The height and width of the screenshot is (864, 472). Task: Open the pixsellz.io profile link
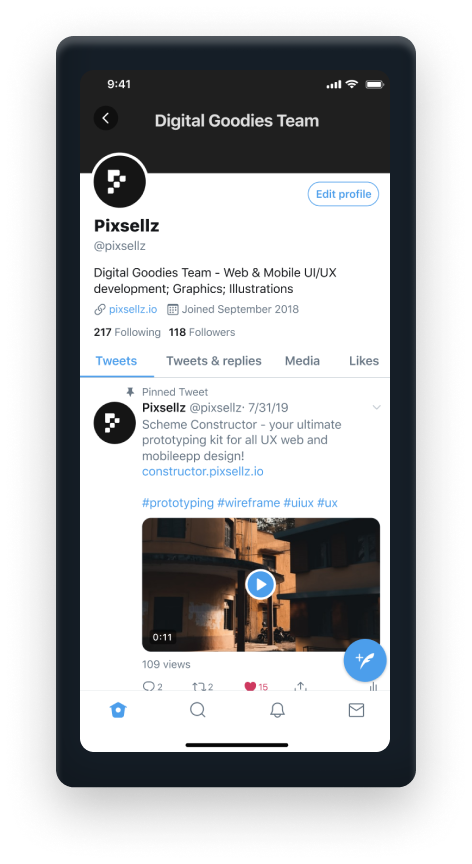pos(133,309)
